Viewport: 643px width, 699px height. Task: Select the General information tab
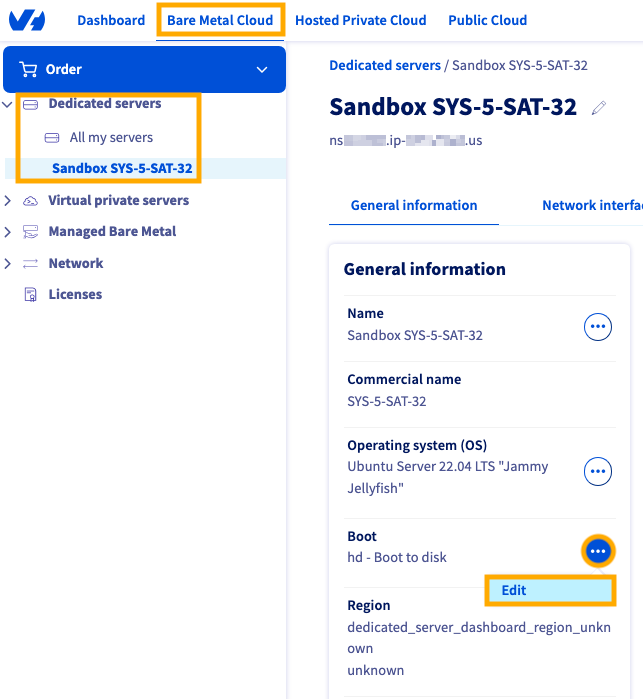[414, 206]
